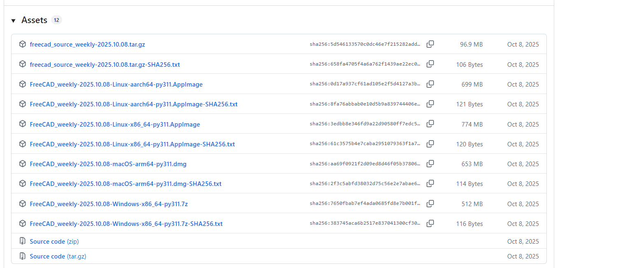Click archive icon beside Source code (tar.gz)
This screenshot has height=268, width=644.
23,256
